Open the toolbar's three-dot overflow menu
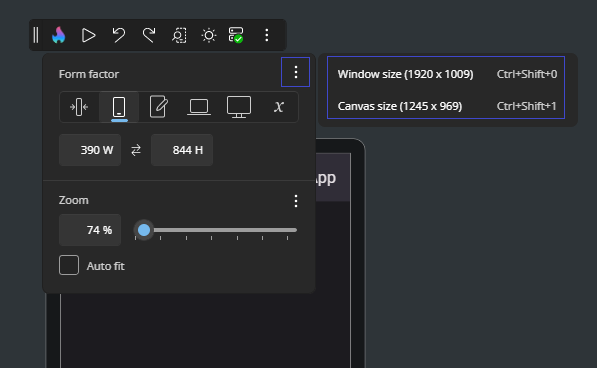597x368 pixels. tap(267, 35)
